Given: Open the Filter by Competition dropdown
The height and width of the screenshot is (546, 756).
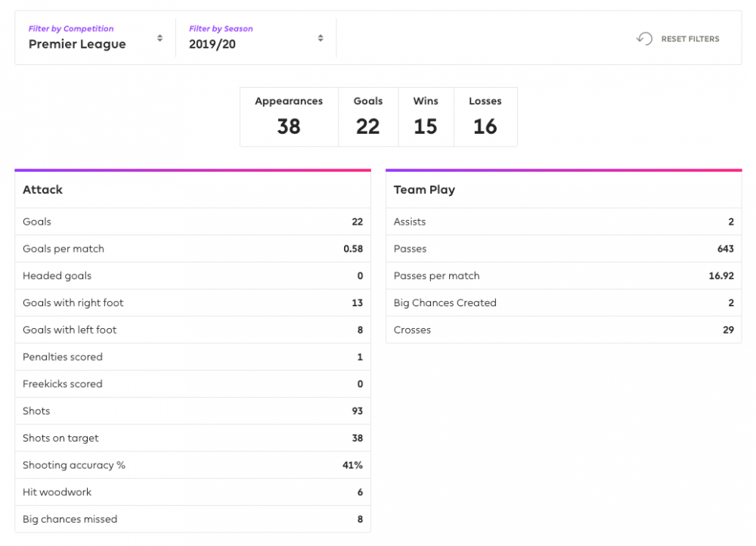Looking at the screenshot, I should (95, 38).
